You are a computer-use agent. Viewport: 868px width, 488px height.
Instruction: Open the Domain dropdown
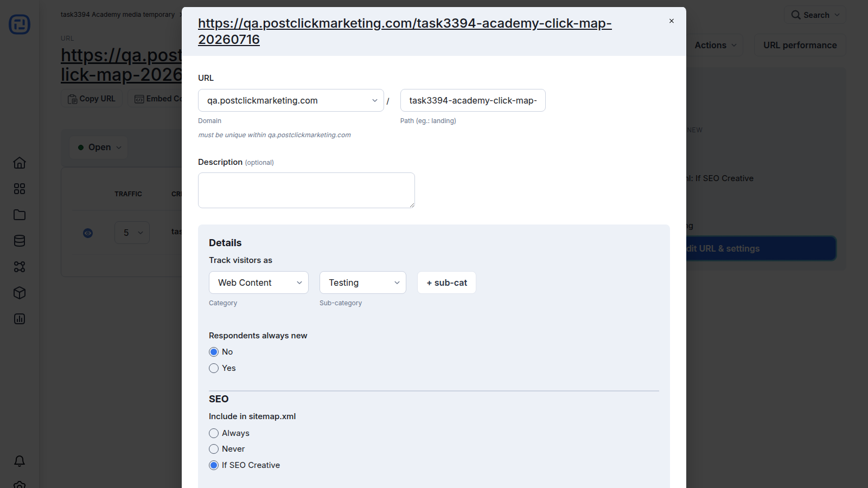[291, 100]
